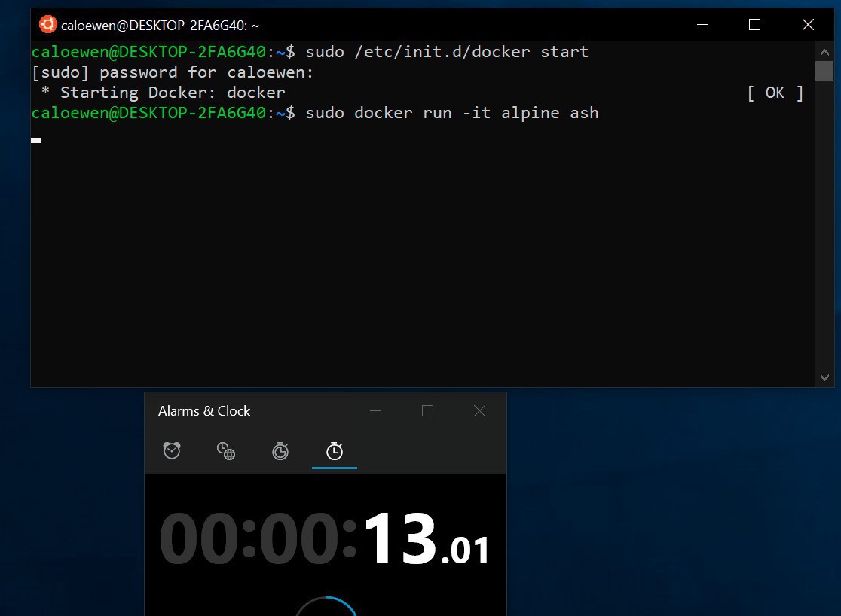The image size is (841, 616).
Task: Switch to the Timer tab icon
Action: (x=280, y=451)
